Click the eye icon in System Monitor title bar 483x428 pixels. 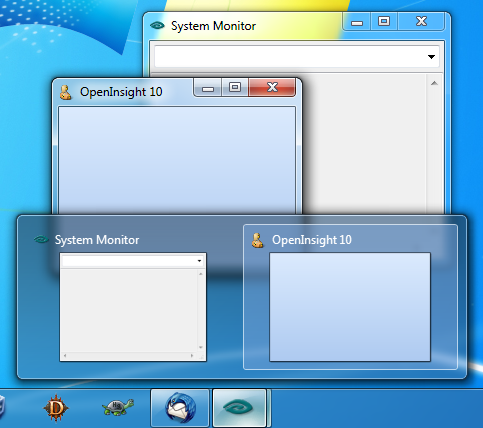[157, 25]
